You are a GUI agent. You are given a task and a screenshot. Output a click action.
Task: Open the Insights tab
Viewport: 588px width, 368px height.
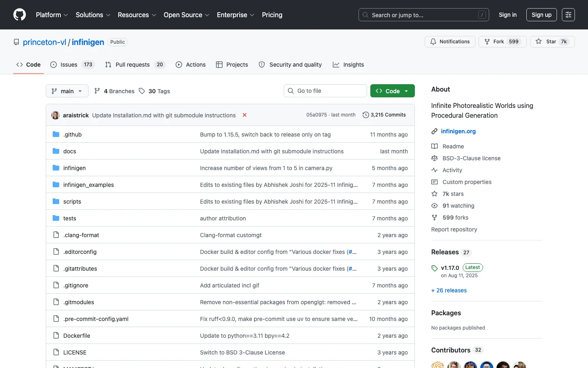[x=348, y=65]
